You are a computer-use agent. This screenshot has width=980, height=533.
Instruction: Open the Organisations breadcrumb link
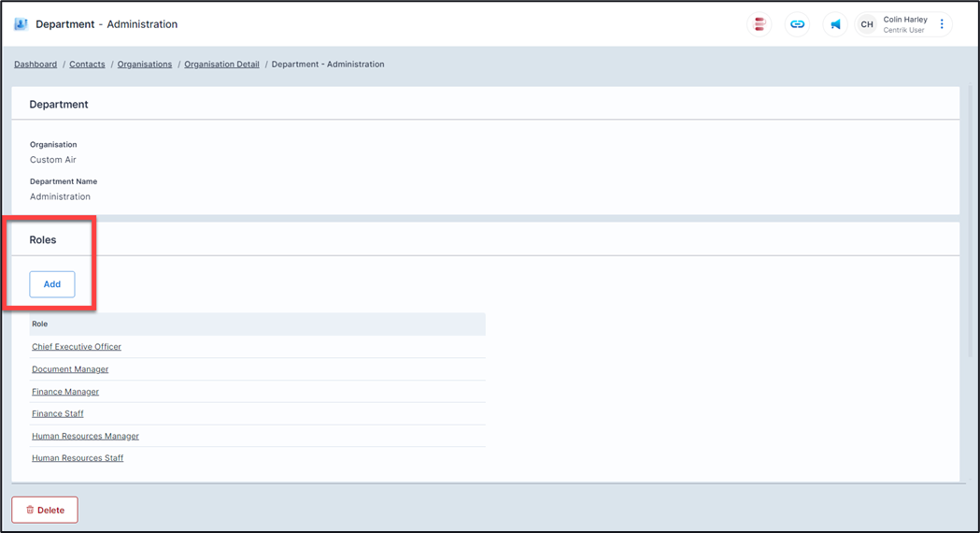coord(145,65)
